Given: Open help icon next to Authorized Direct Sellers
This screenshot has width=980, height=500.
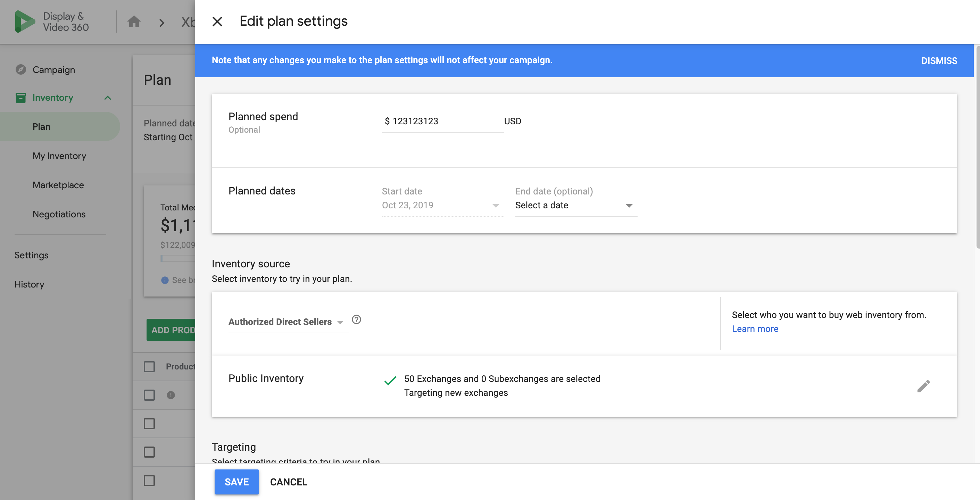Looking at the screenshot, I should pyautogui.click(x=356, y=320).
